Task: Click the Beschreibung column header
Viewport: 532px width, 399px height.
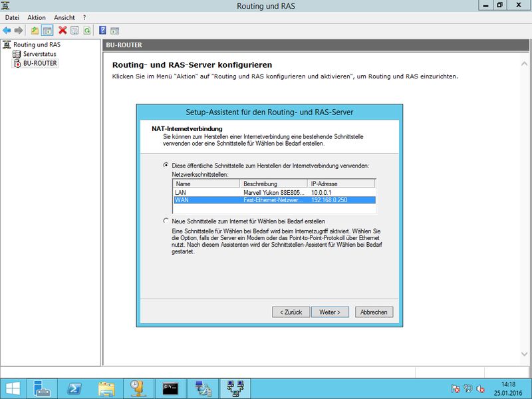Action: [274, 184]
